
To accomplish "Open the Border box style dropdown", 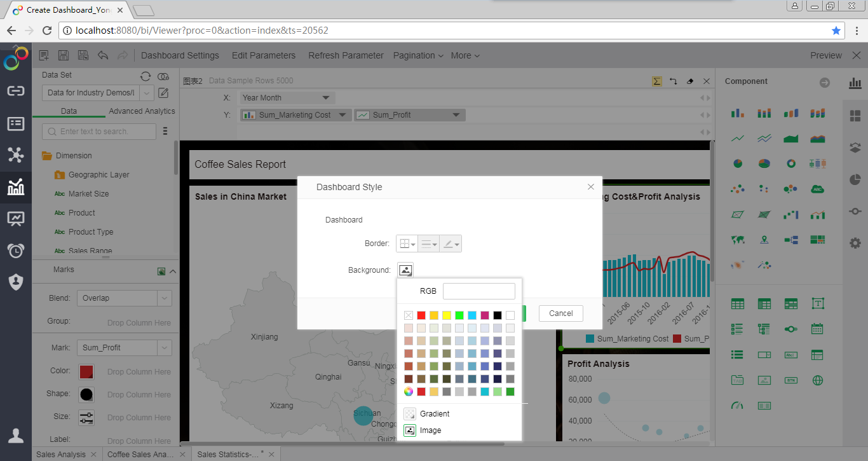I will tap(407, 244).
